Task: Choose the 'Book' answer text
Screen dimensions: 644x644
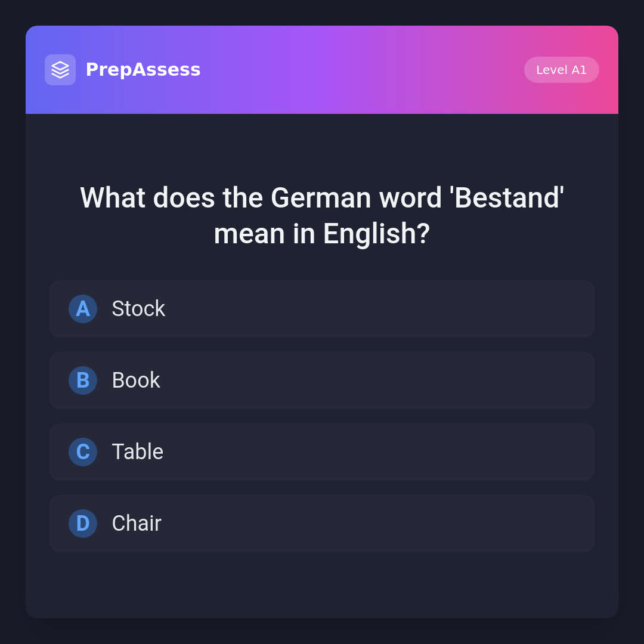Action: (136, 380)
